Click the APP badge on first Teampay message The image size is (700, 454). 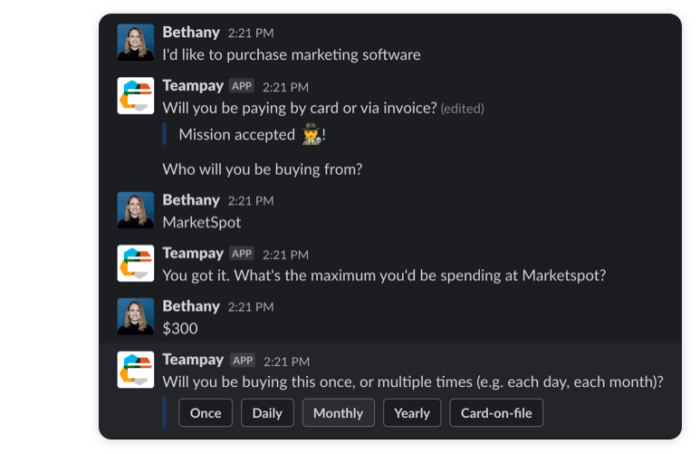click(242, 86)
